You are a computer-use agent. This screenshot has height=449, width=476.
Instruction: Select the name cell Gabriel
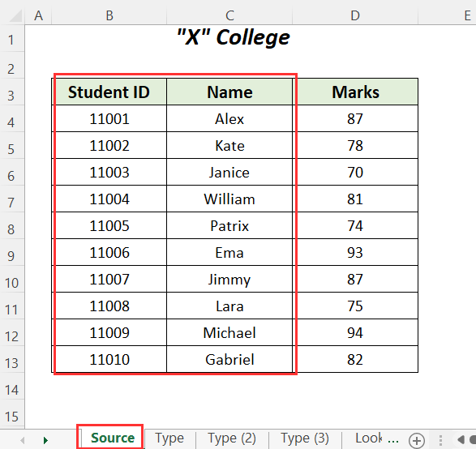tap(229, 359)
